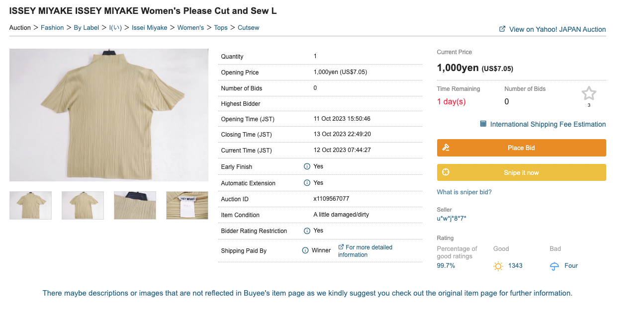This screenshot has width=644, height=312.
Task: View the fourth thumbnail showing brand label
Action: click(187, 205)
